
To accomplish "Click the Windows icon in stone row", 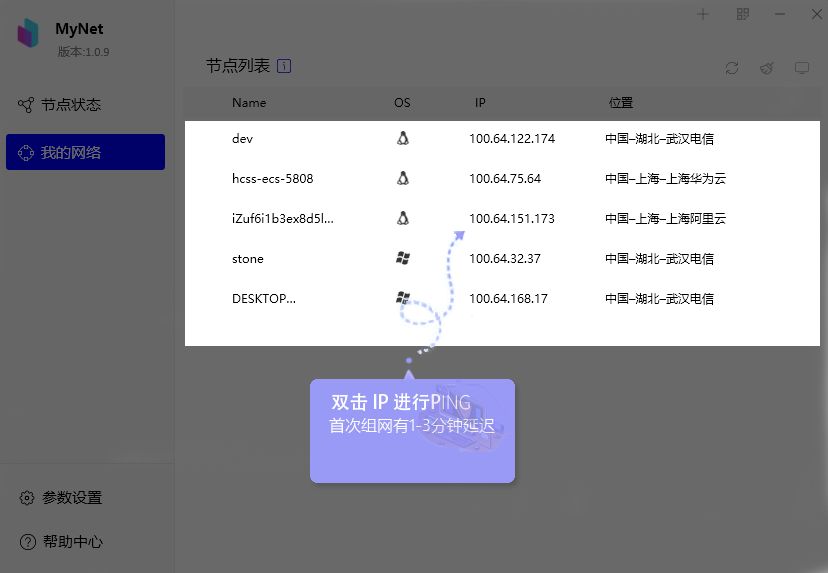I will coord(402,258).
